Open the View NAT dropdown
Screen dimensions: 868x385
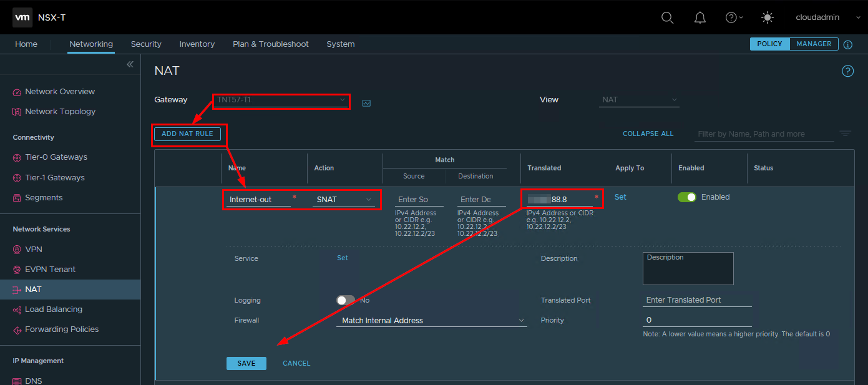(639, 100)
